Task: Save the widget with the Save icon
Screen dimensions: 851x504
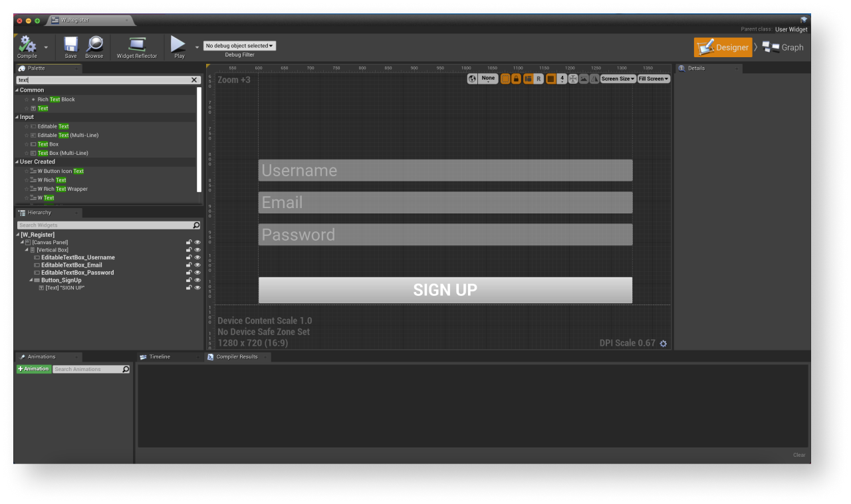Action: point(70,45)
